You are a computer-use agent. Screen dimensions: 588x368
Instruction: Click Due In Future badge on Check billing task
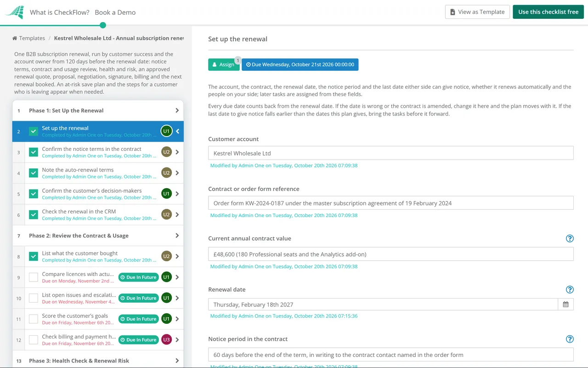[138, 340]
